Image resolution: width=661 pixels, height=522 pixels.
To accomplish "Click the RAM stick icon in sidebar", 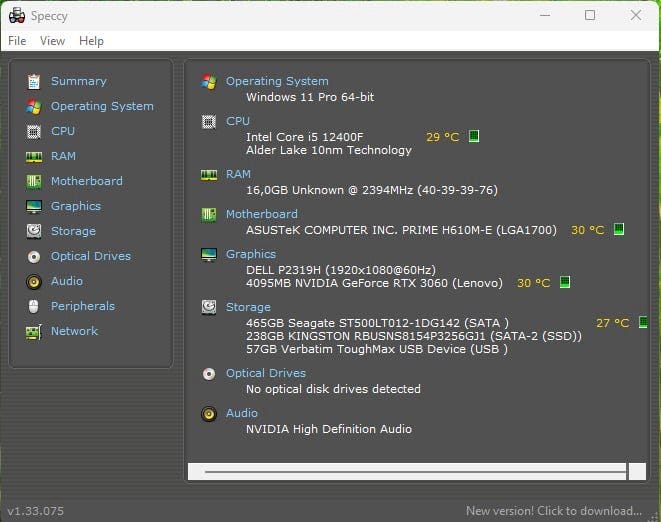I will (34, 157).
